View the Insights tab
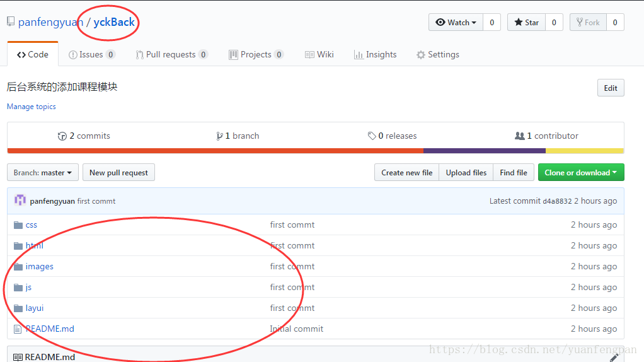The height and width of the screenshot is (362, 644). (x=376, y=54)
